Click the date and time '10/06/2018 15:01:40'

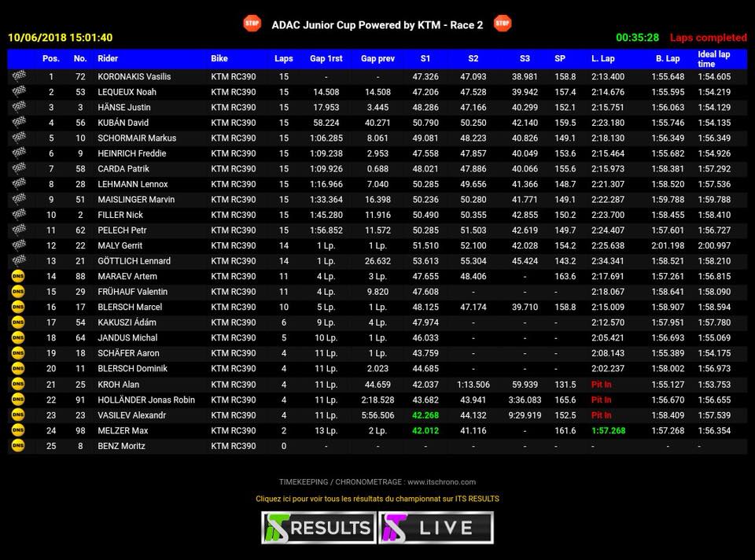(61, 38)
